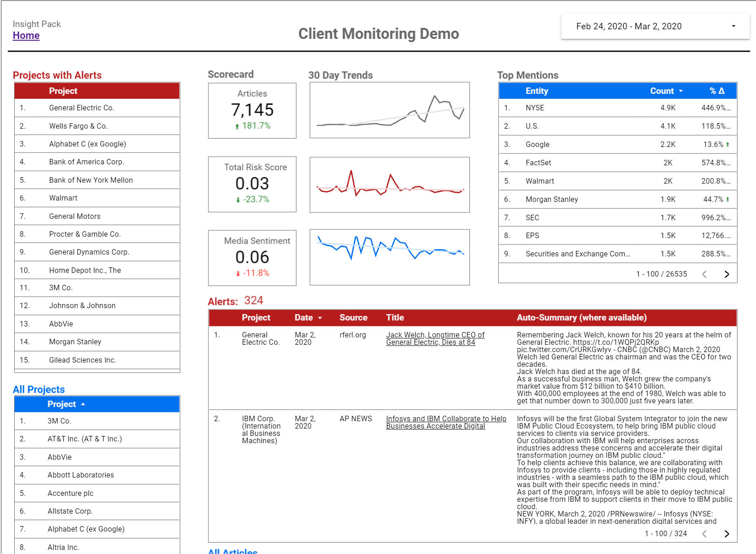This screenshot has width=756, height=554.
Task: Click the red Risk Score trend chart
Action: (390, 185)
